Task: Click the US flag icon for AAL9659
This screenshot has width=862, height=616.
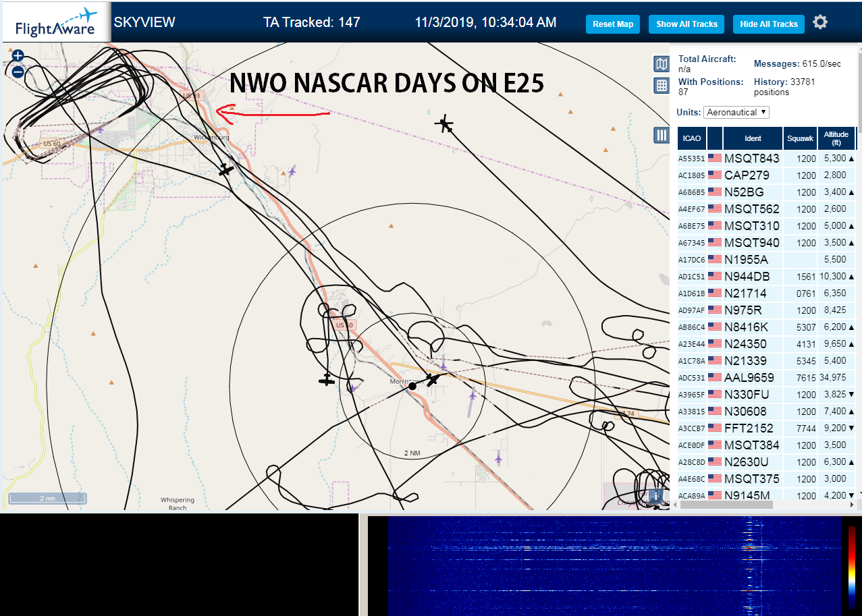Action: coord(714,378)
